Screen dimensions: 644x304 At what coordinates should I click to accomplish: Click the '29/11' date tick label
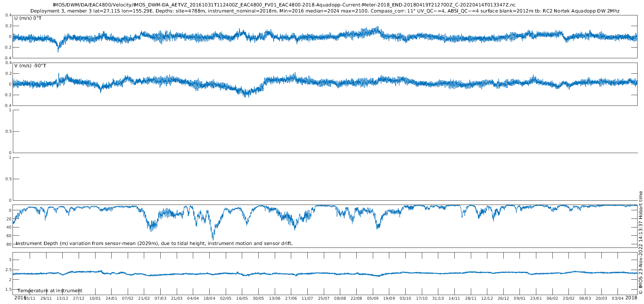[46, 298]
